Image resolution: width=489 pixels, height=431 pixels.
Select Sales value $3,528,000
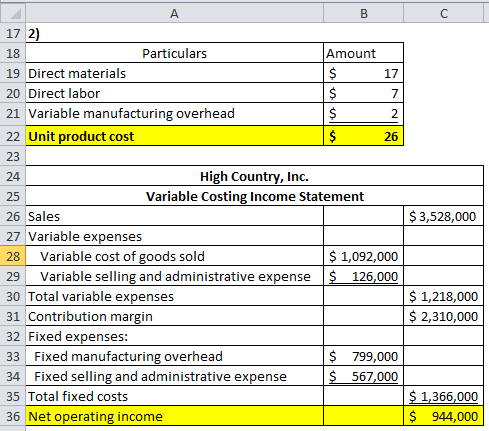(x=443, y=216)
